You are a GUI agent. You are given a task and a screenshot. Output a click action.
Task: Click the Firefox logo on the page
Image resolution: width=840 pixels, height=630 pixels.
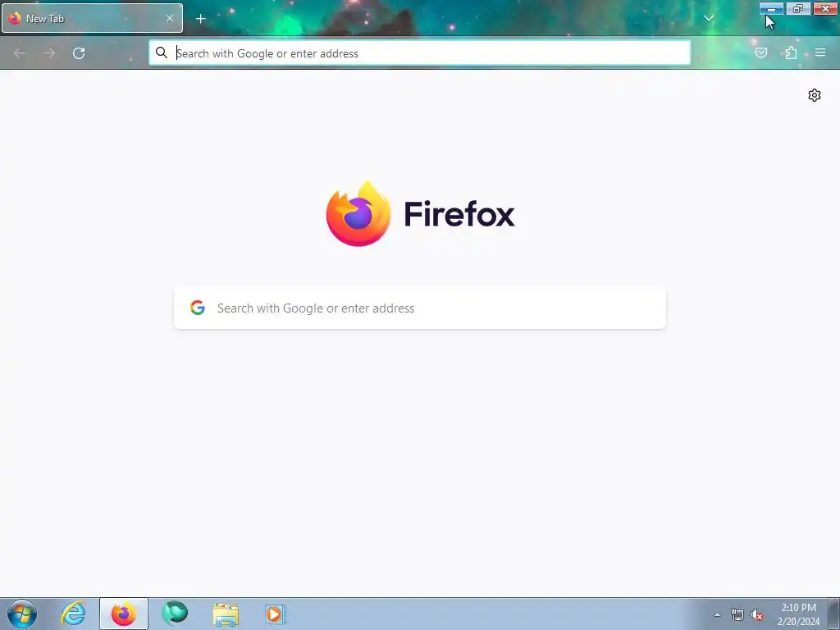tap(420, 214)
